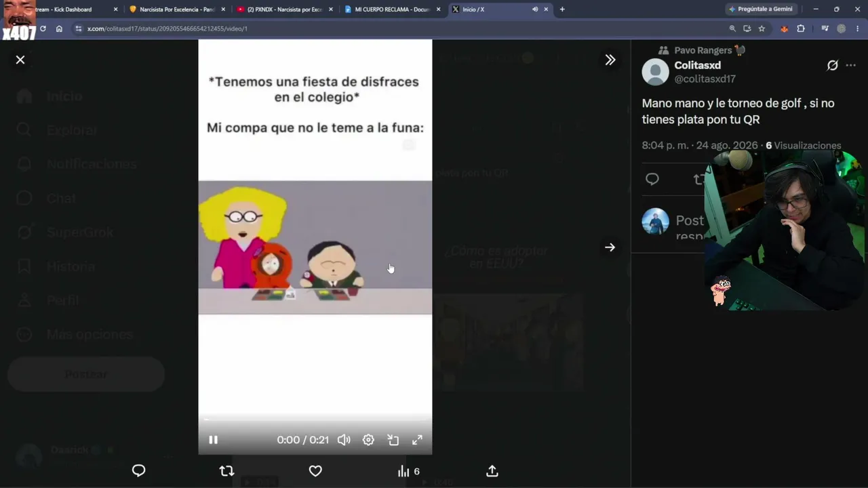Open the browser three-dot menu

click(858, 28)
